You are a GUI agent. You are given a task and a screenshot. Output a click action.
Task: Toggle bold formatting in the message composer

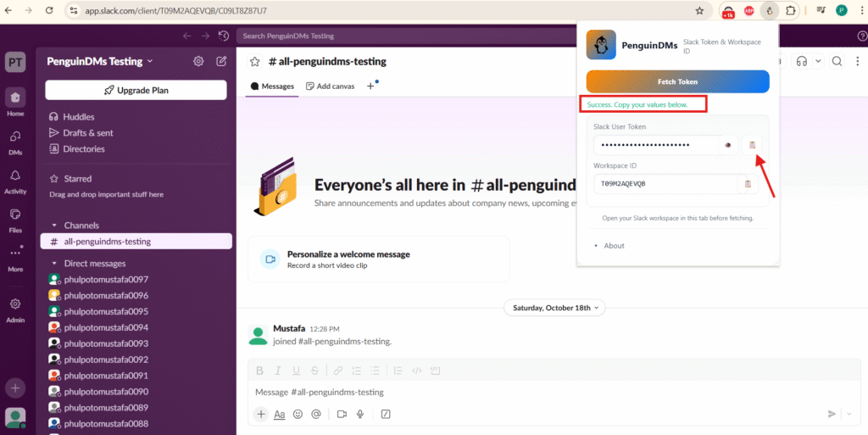pyautogui.click(x=260, y=371)
